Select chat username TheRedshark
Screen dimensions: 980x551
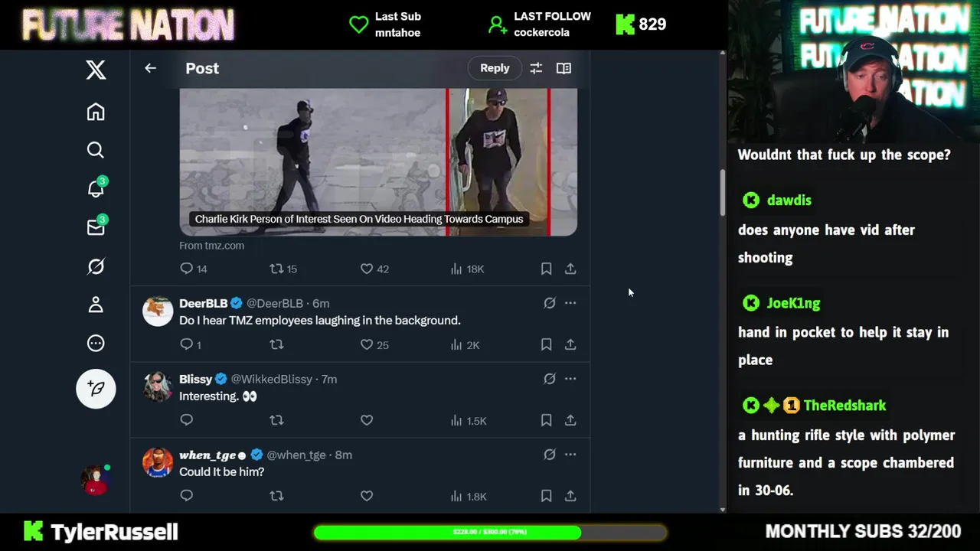[844, 406]
